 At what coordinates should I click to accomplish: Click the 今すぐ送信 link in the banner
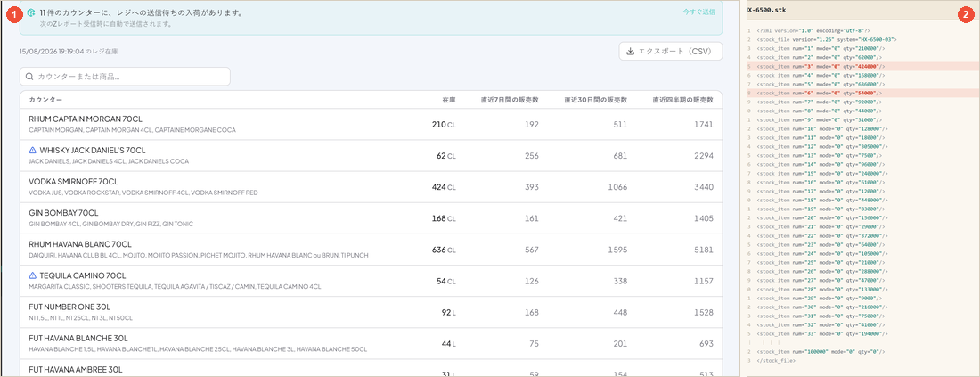[698, 12]
